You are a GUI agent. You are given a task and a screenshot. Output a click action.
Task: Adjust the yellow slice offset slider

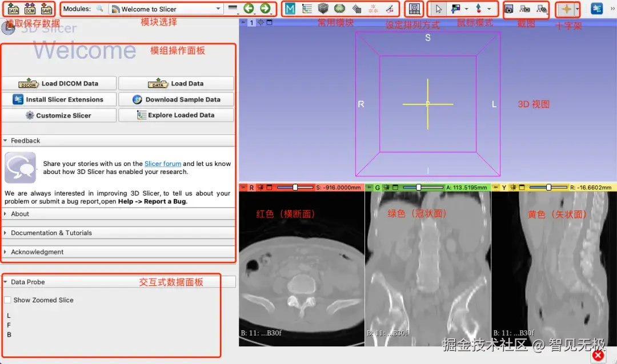(548, 188)
